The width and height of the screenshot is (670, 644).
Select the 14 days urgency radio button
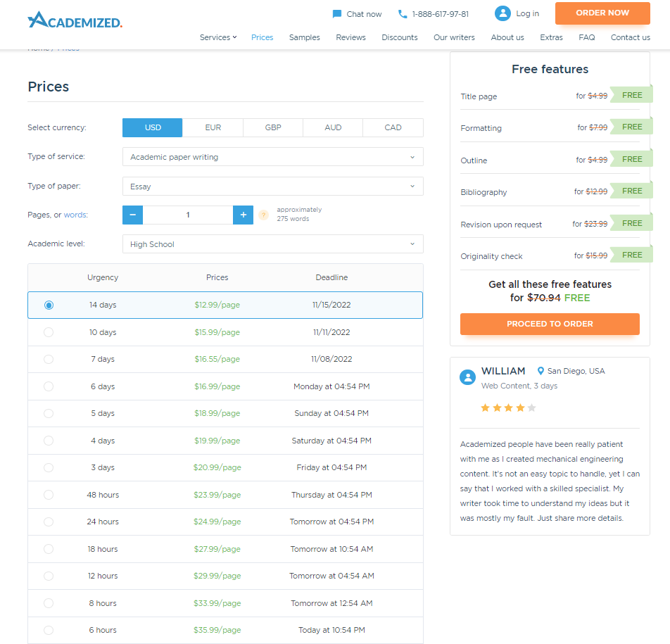(x=49, y=305)
